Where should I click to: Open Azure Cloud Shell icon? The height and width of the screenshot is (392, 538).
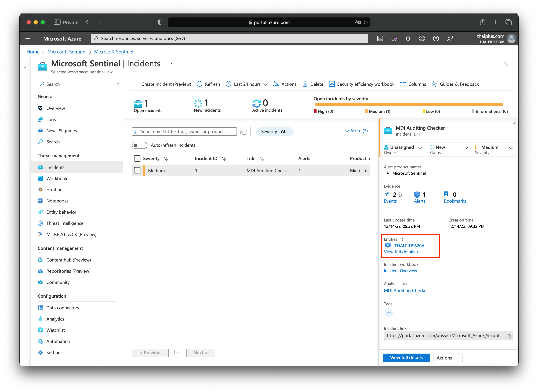pyautogui.click(x=380, y=38)
